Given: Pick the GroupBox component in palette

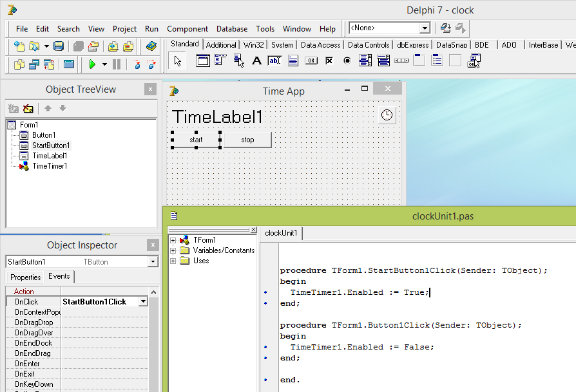Looking at the screenshot, I should [x=419, y=61].
